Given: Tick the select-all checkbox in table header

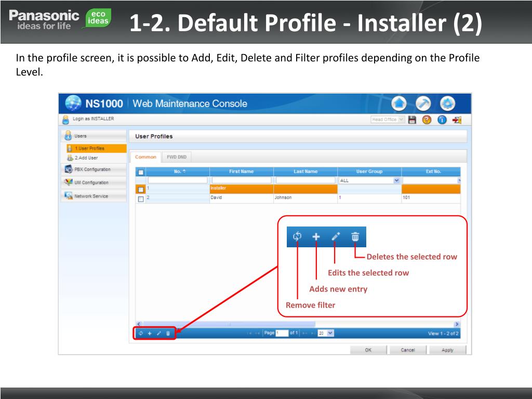Looking at the screenshot, I should point(141,172).
